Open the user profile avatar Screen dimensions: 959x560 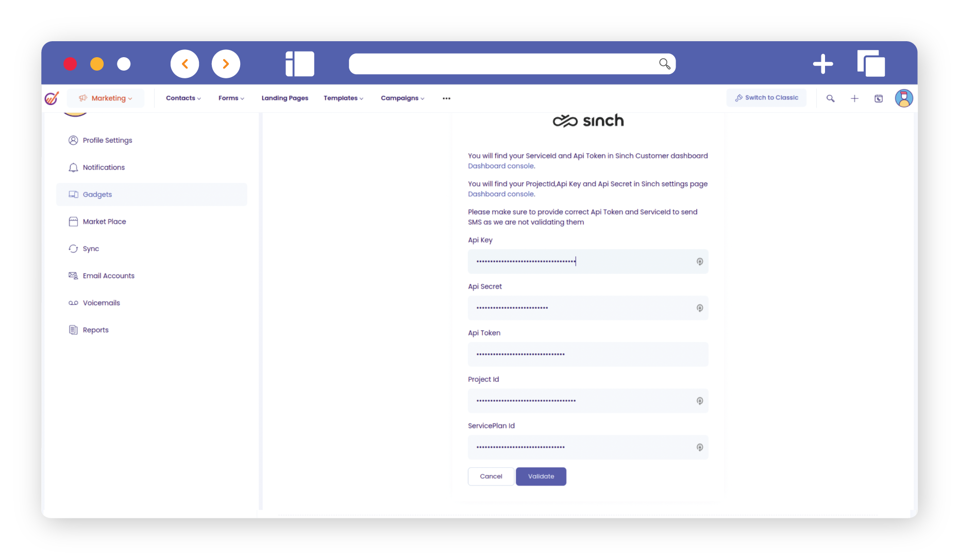click(x=903, y=98)
